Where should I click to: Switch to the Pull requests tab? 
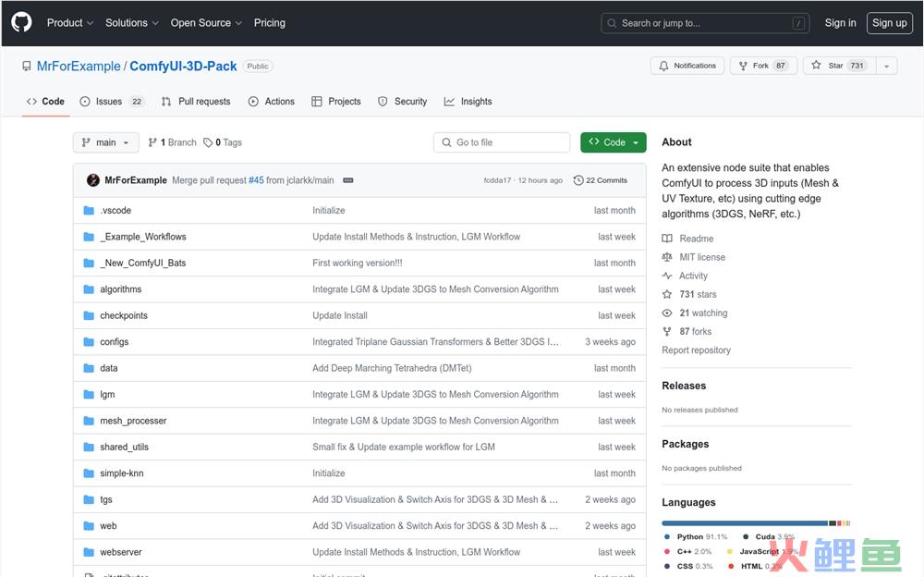pos(196,102)
